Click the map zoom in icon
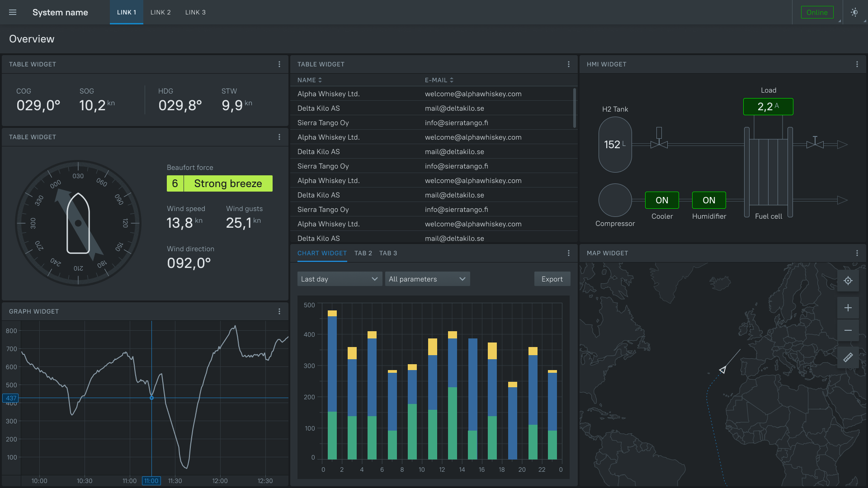This screenshot has width=868, height=488. click(849, 308)
